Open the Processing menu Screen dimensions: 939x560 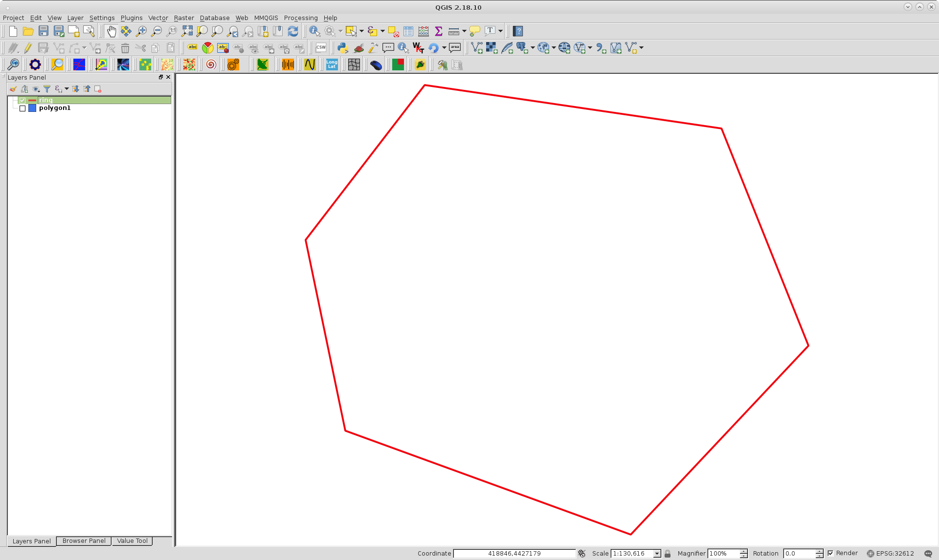click(301, 18)
